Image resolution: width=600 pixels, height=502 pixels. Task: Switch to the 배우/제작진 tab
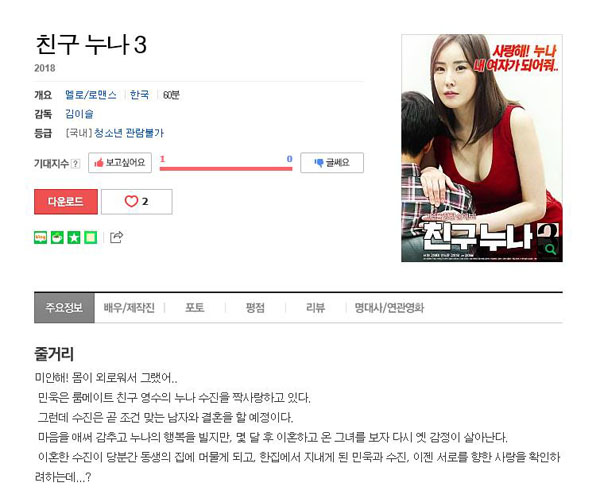(x=129, y=308)
